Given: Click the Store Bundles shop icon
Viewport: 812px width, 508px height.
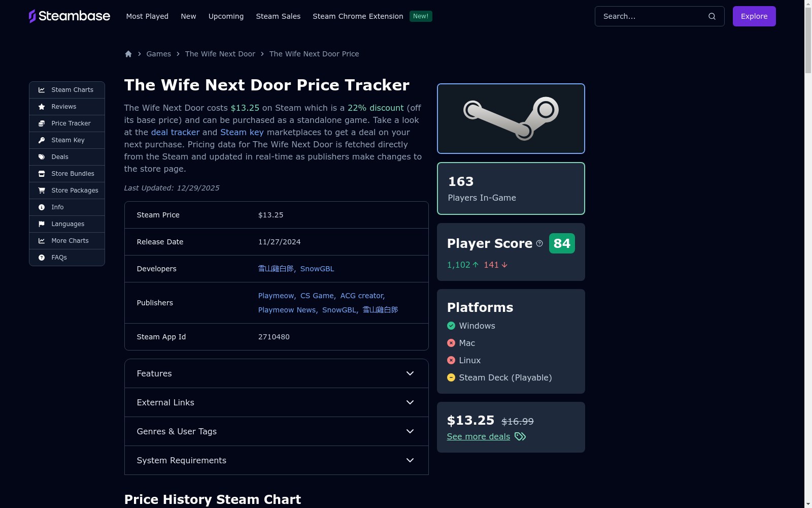Looking at the screenshot, I should (42, 174).
